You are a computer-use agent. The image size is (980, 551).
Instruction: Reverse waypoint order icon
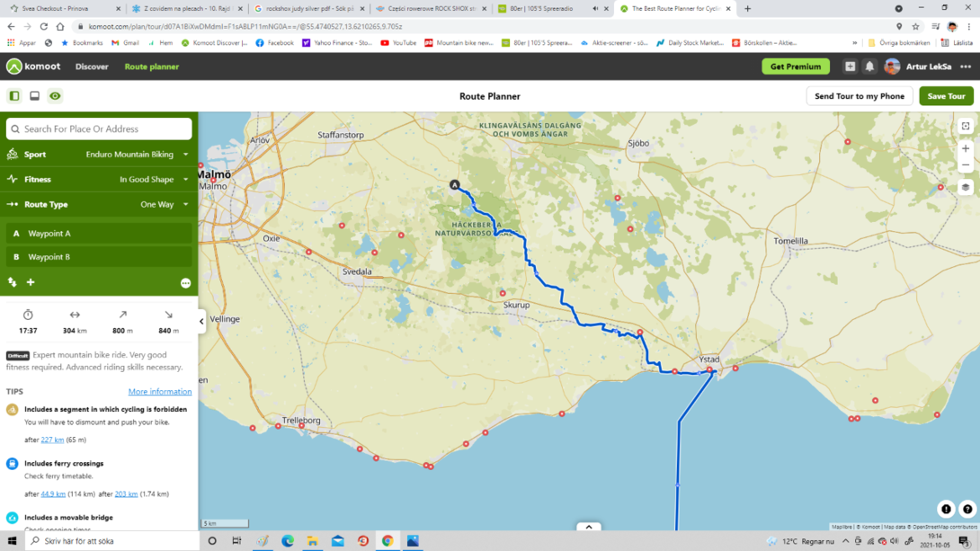click(x=13, y=282)
